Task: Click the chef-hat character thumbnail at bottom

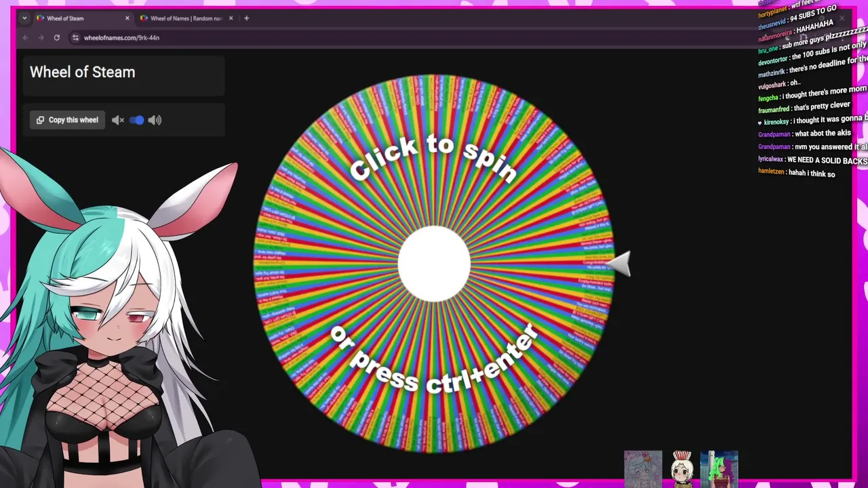Action: click(x=682, y=469)
